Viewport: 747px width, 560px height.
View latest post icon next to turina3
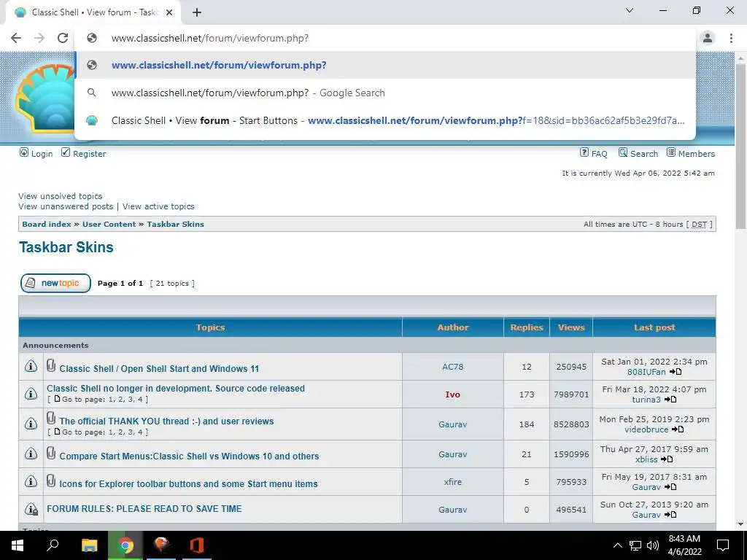[671, 400]
